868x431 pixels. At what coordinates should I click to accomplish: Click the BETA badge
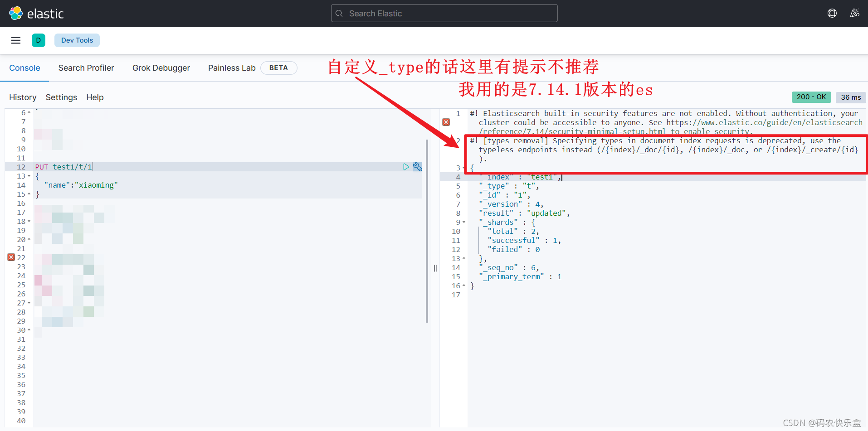(x=278, y=68)
